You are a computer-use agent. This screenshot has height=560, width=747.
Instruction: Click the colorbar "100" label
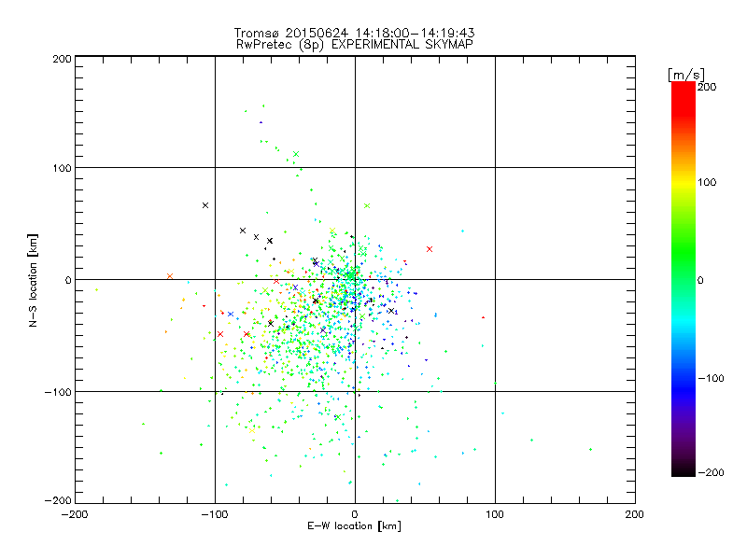[x=707, y=182]
